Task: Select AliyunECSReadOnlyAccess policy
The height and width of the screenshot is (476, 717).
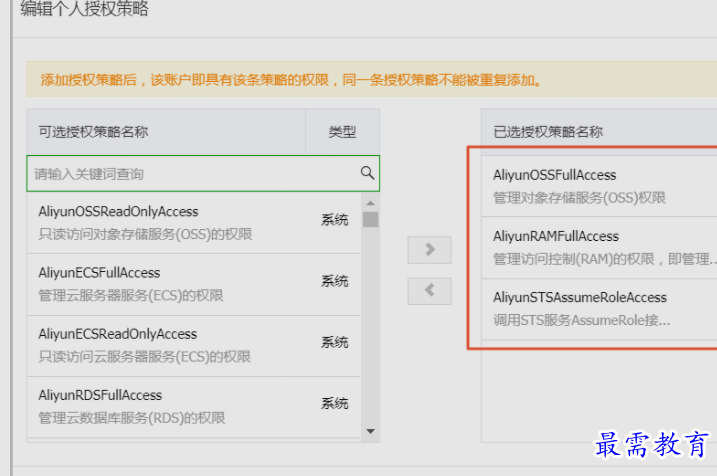Action: pyautogui.click(x=194, y=346)
